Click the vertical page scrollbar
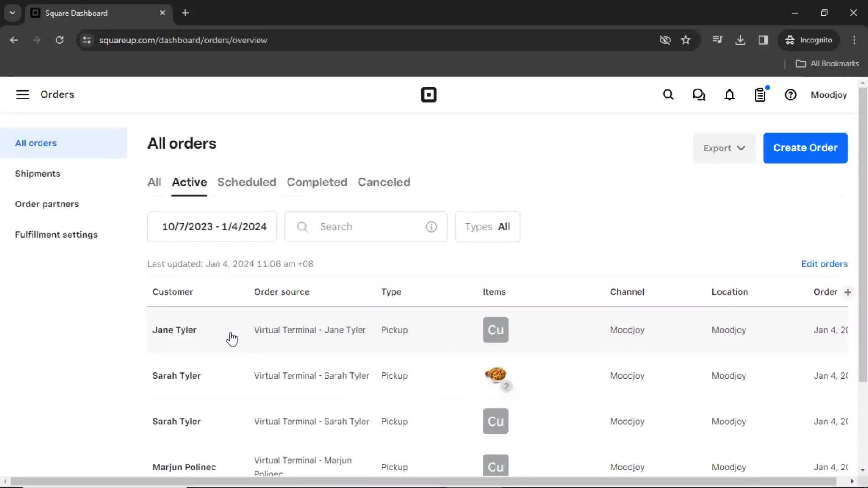The width and height of the screenshot is (868, 488). click(863, 235)
